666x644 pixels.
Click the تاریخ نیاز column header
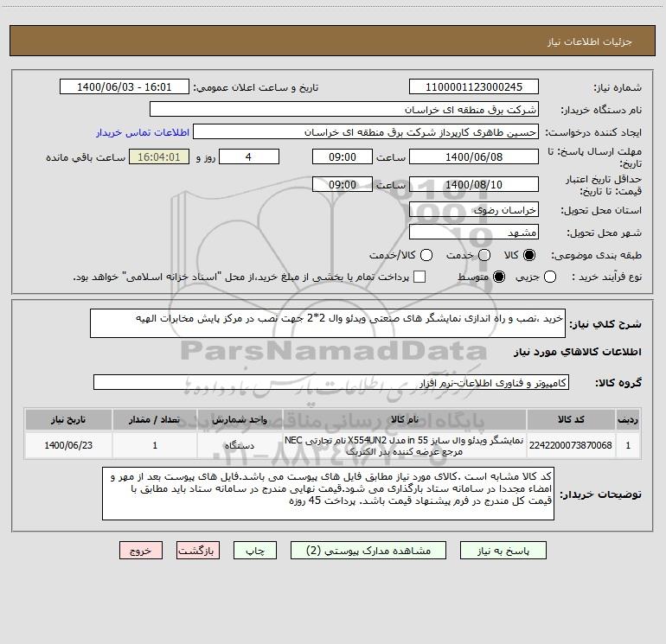(68, 419)
